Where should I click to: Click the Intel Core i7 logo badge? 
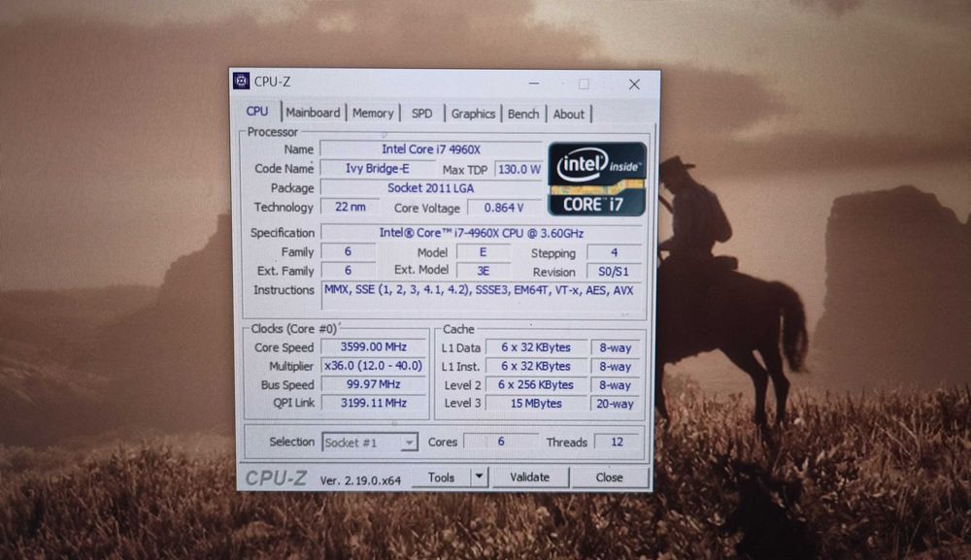coord(597,179)
